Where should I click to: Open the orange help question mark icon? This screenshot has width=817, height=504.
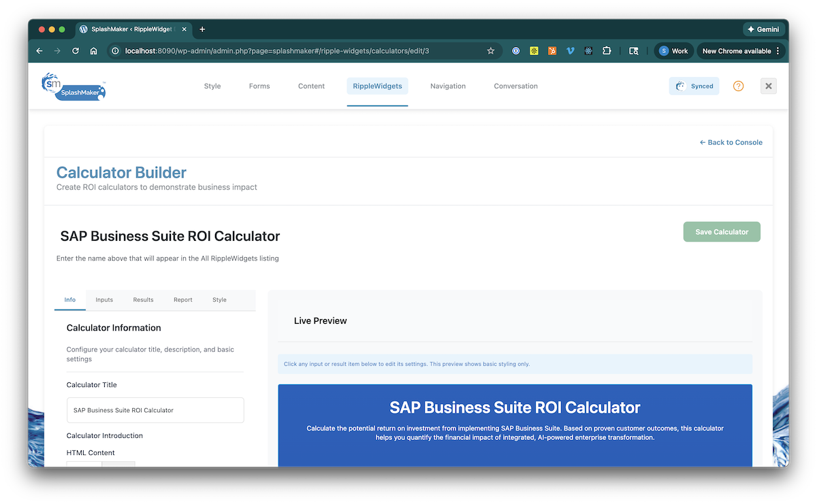click(x=738, y=86)
